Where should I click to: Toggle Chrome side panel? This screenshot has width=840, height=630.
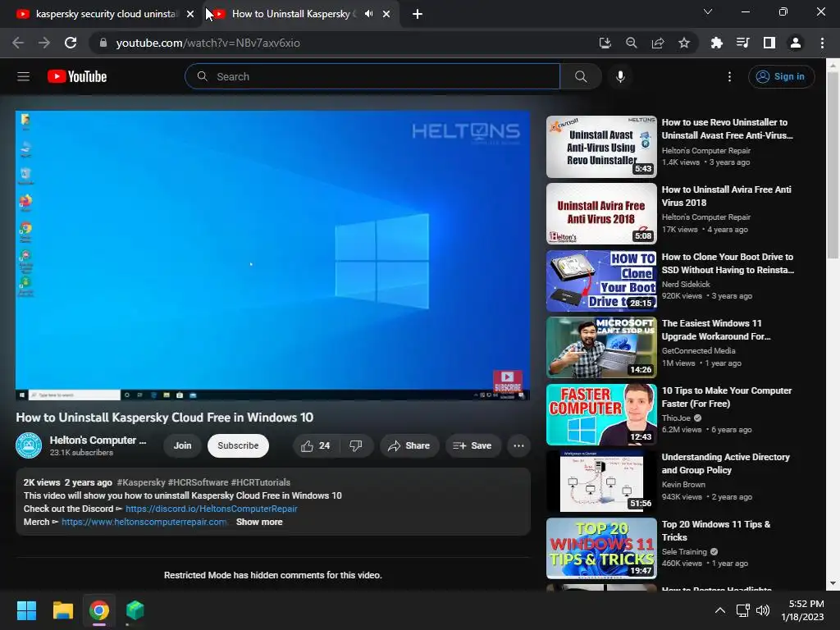(x=769, y=43)
